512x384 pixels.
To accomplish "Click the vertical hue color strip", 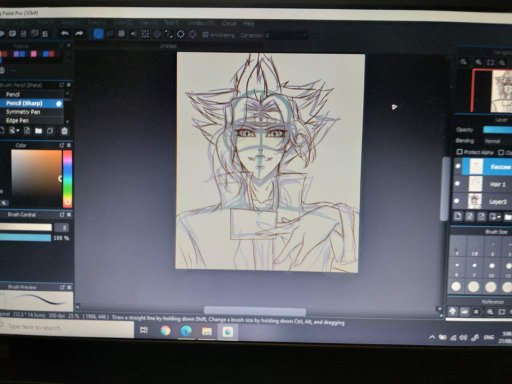I will (x=68, y=179).
